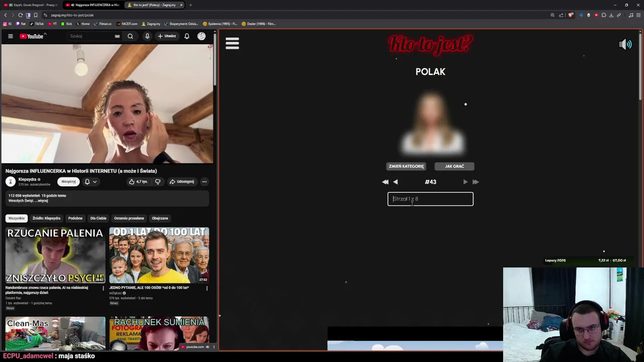
Task: Open the Filman.cc bookmark
Action: (x=103, y=24)
